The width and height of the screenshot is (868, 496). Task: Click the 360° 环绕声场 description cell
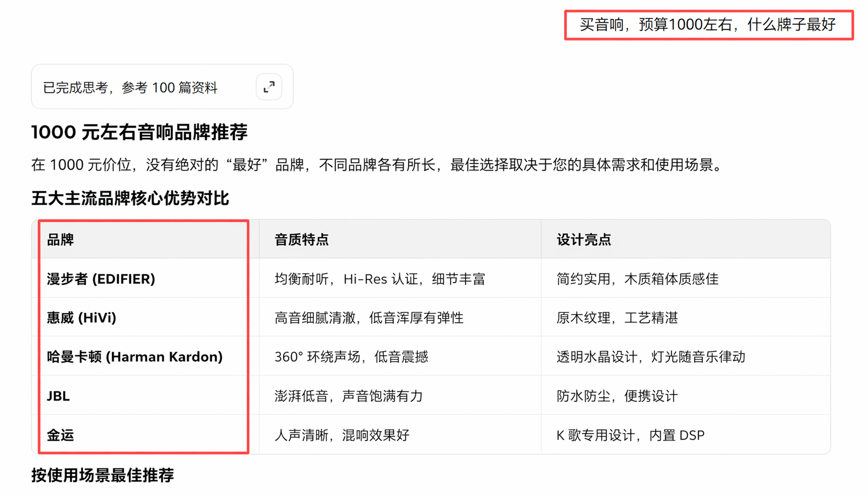pos(400,356)
